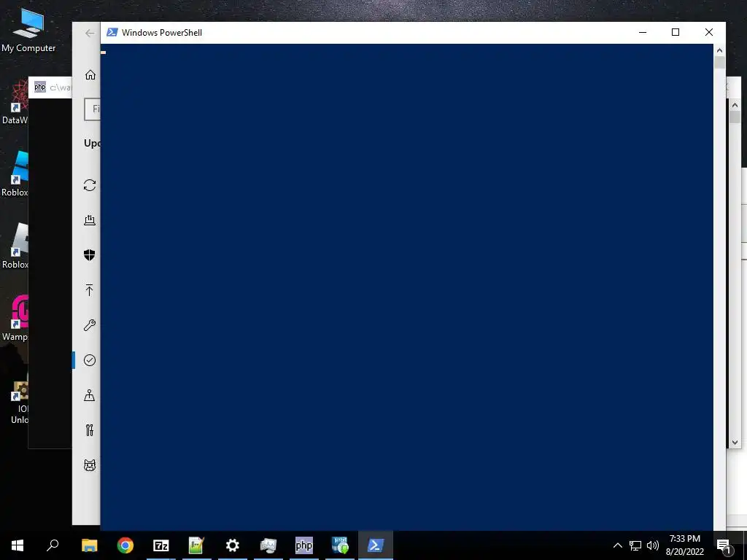Click the PowerShell taskbar icon
747x560 pixels.
coord(376,545)
